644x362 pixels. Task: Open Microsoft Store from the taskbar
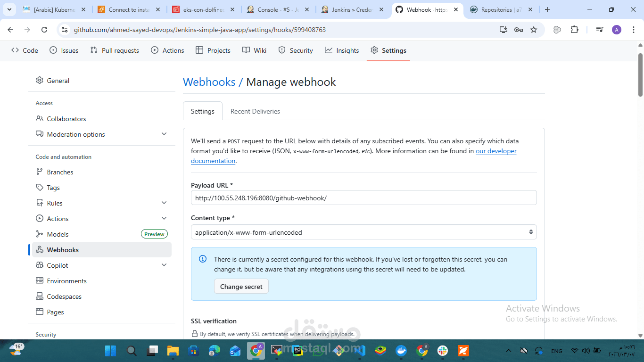coord(193,351)
